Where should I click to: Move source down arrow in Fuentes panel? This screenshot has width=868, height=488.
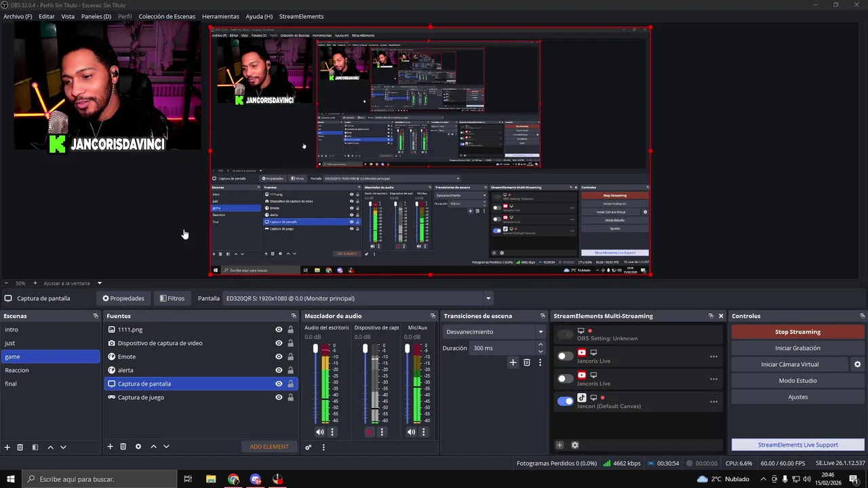click(166, 447)
